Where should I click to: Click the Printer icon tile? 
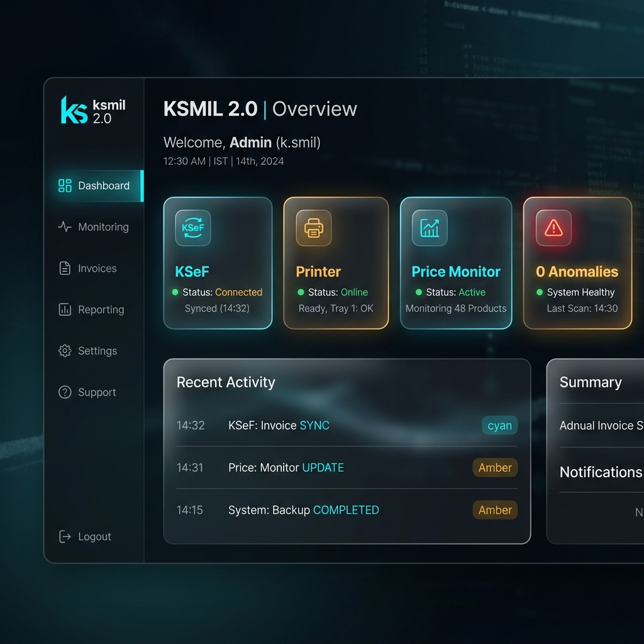[x=314, y=228]
